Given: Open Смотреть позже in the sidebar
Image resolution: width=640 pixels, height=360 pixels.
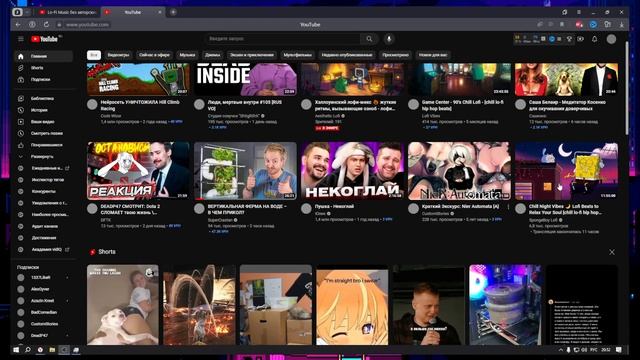Looking at the screenshot, I should tap(43, 133).
